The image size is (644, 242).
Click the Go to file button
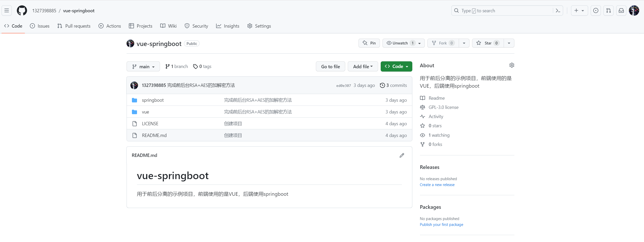pos(330,66)
